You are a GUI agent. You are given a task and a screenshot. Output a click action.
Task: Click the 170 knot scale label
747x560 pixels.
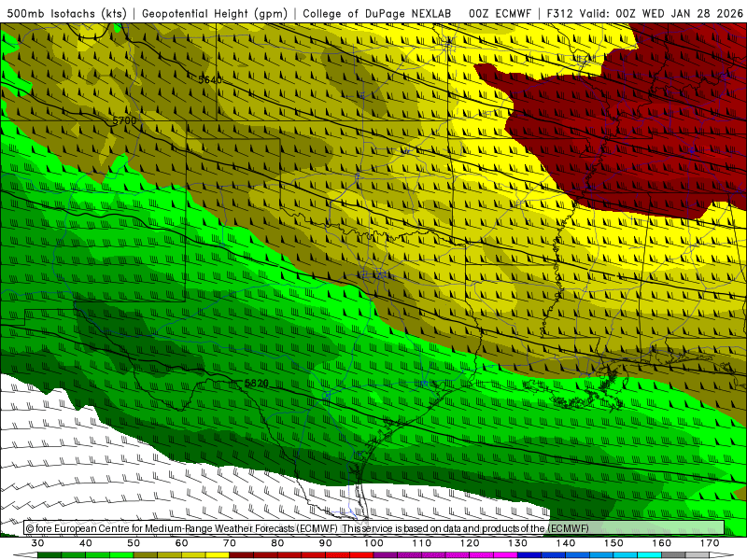(710, 543)
